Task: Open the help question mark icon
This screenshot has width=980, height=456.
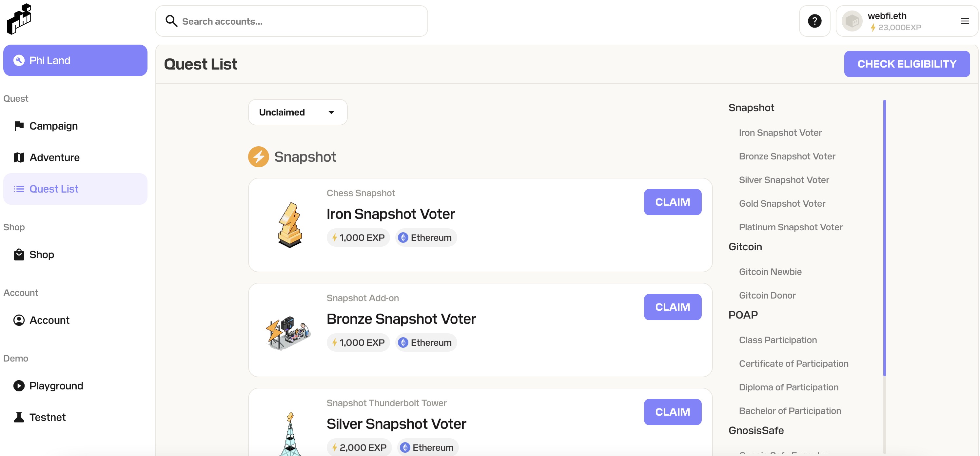Action: pyautogui.click(x=814, y=21)
